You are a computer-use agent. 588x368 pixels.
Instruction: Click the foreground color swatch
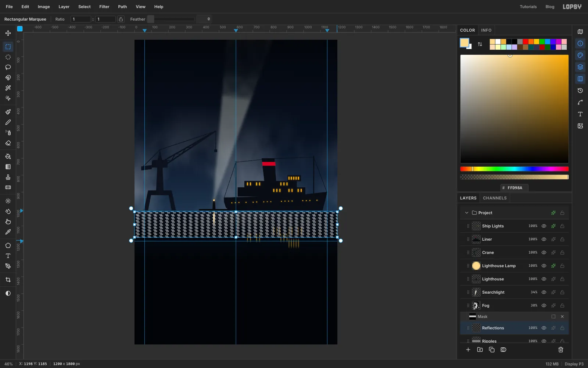(465, 43)
